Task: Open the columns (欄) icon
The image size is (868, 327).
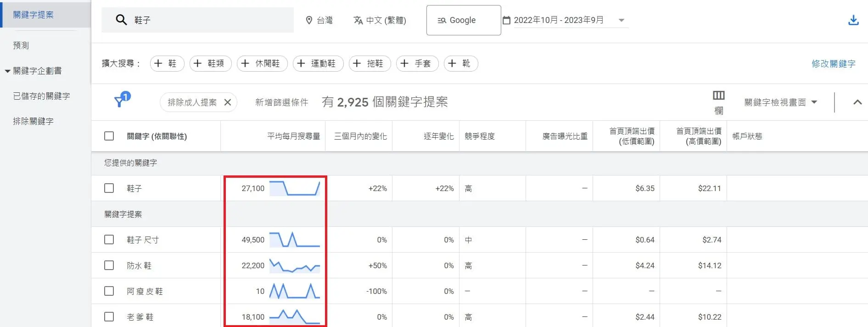Action: coord(719,96)
